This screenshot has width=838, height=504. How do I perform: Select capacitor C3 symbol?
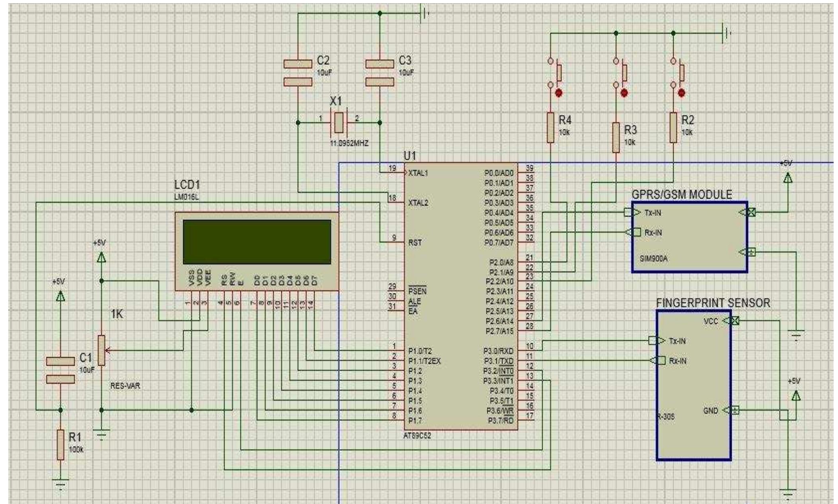[x=379, y=73]
